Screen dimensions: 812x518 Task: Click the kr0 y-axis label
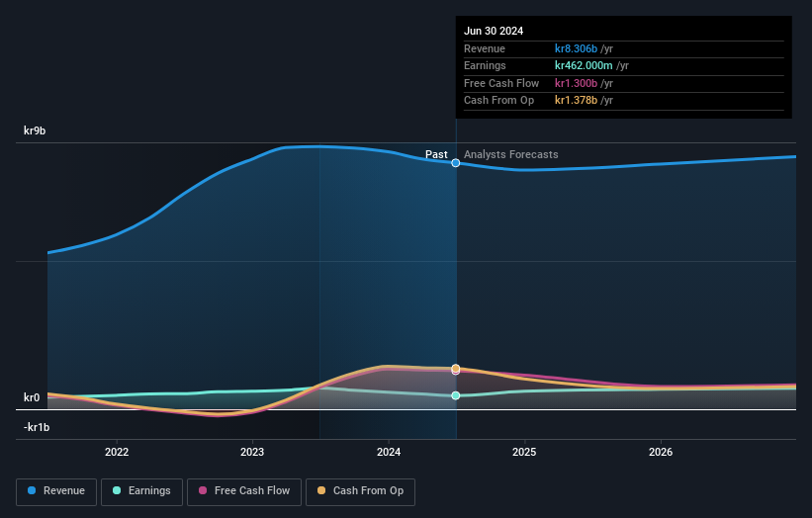(32, 397)
